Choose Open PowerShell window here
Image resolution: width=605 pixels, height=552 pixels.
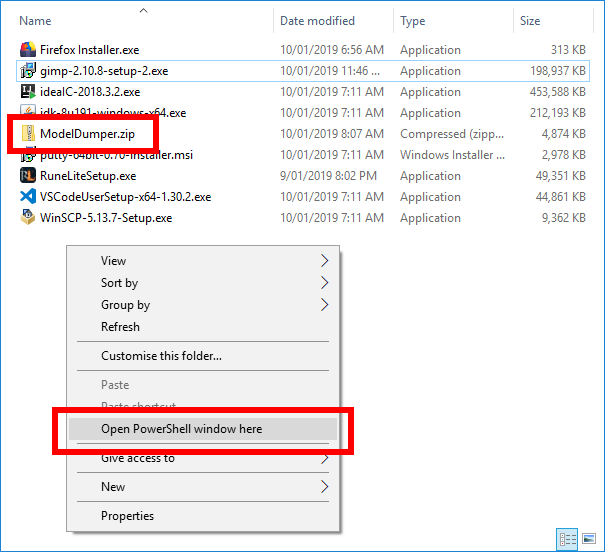[203, 429]
